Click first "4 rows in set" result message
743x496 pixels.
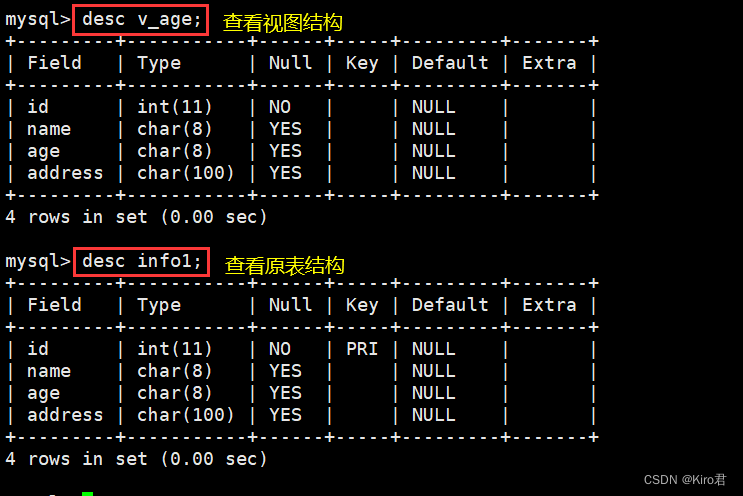[x=136, y=216]
